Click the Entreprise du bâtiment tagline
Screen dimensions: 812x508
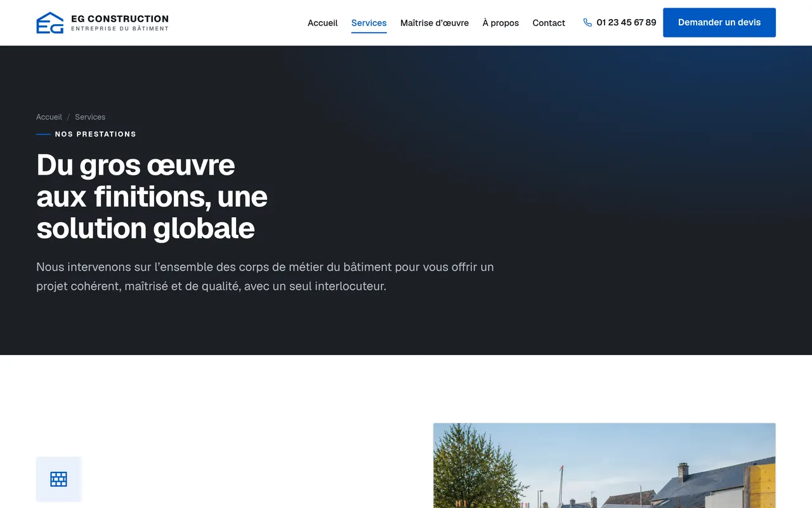tap(120, 29)
